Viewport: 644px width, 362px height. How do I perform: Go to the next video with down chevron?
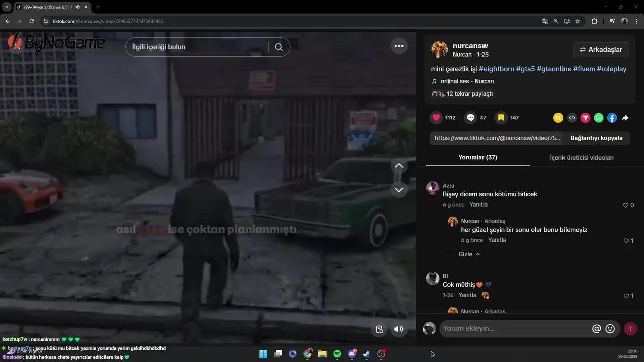point(399,190)
